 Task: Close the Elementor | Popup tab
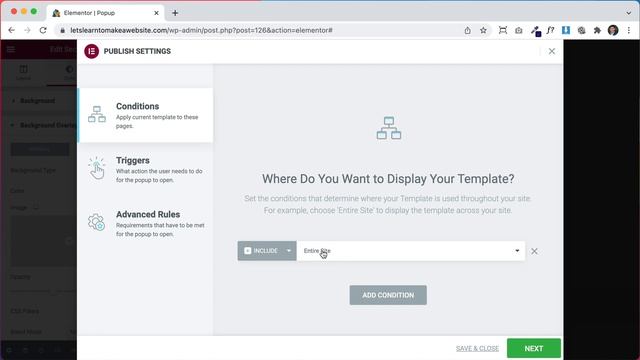pos(156,13)
